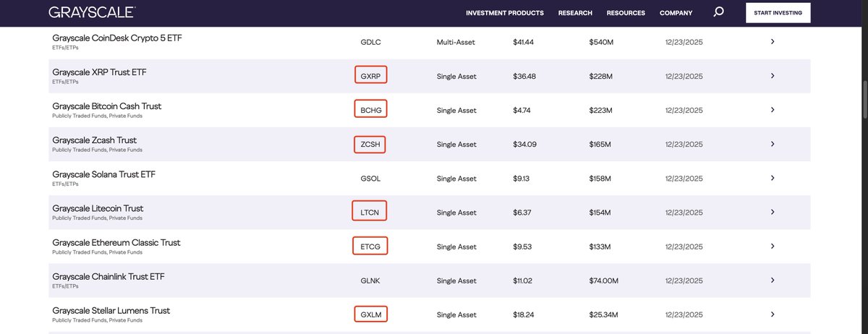
Task: Open Grayscale Solana Trust ETF product
Action: pos(103,174)
